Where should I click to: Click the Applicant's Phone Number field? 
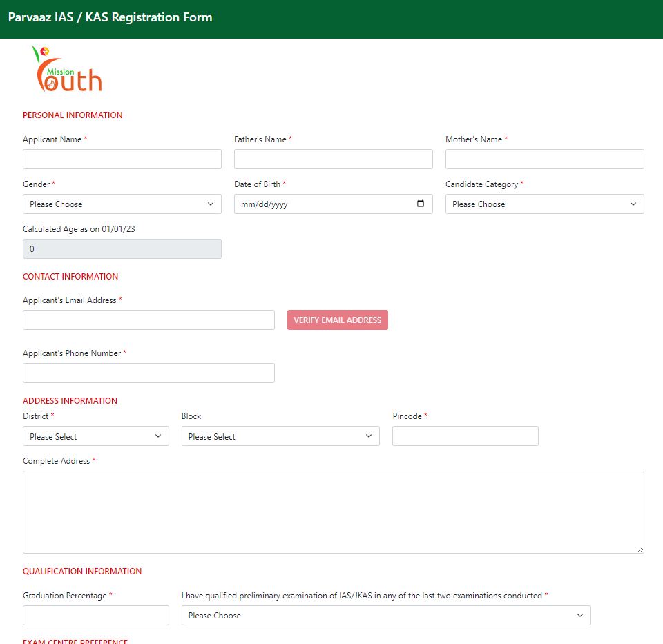point(148,373)
